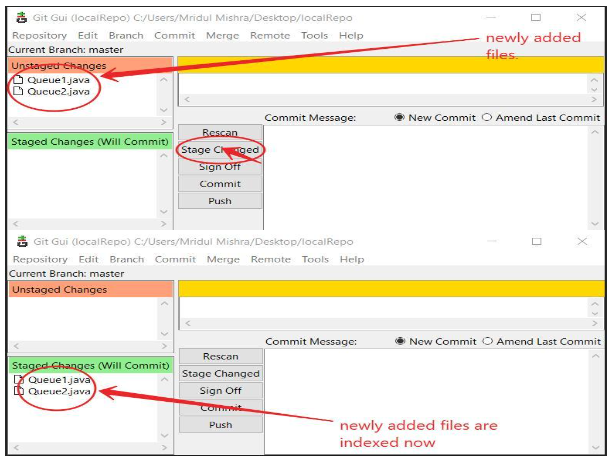Click down arrow of upper Unstaged Changes scrollbar

[x=164, y=110]
